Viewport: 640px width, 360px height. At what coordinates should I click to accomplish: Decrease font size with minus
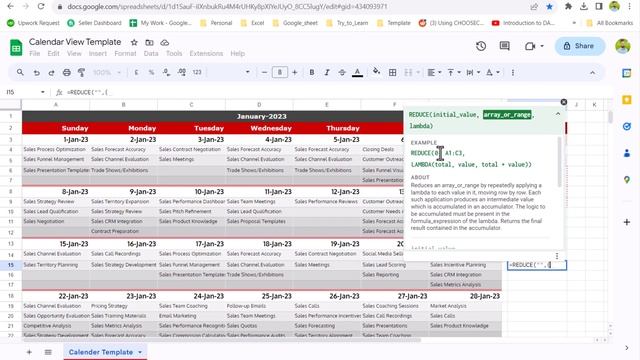point(264,72)
